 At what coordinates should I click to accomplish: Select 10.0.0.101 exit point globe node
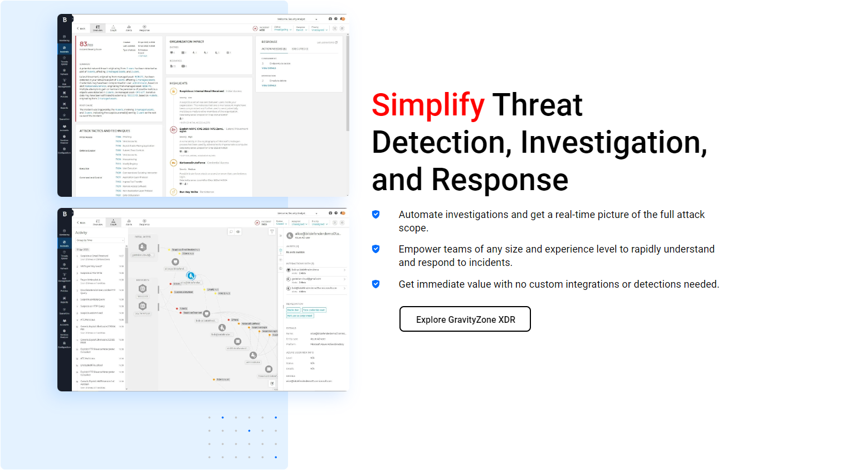click(x=143, y=289)
